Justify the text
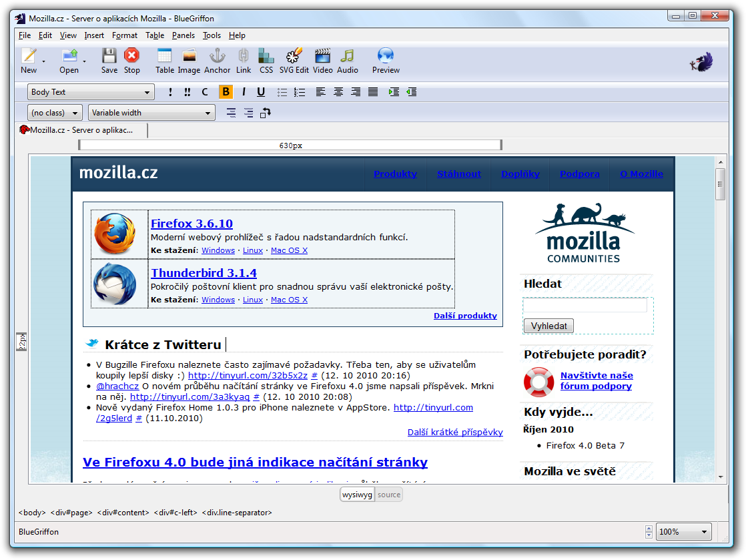 373,92
